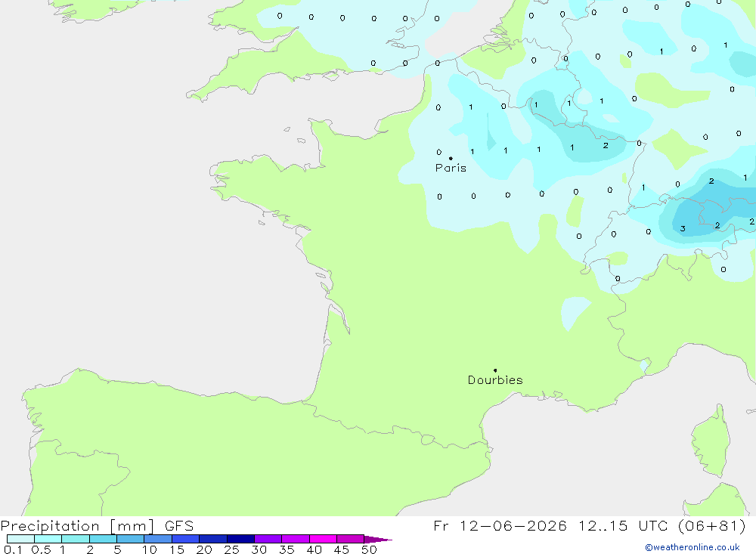756x554 pixels.
Task: Click the legend value 0.5 label
Action: 42,549
